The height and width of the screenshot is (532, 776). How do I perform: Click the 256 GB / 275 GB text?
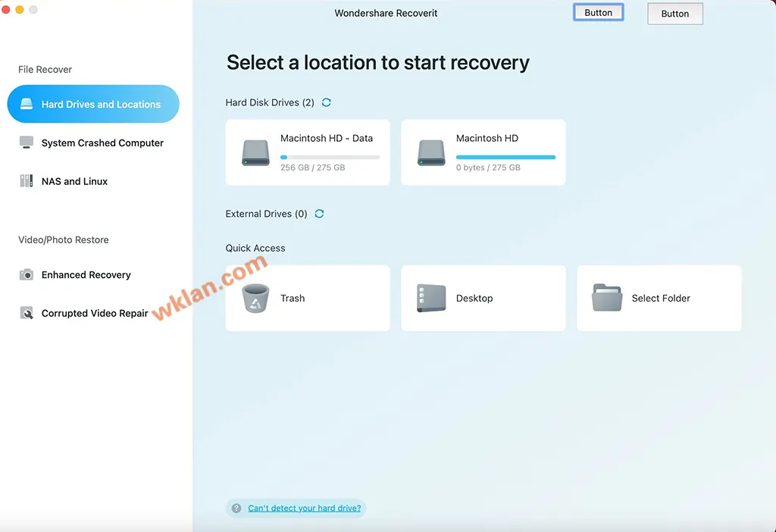coord(313,167)
